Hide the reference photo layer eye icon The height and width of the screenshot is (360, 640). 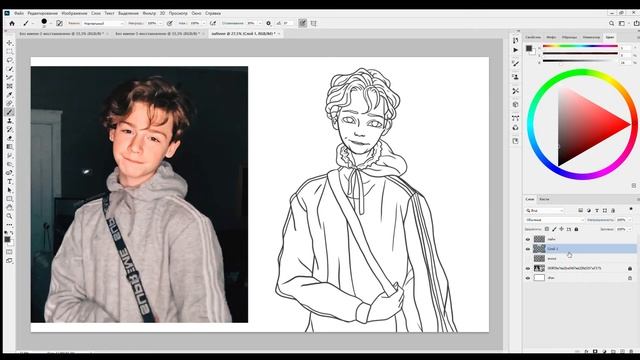tap(528, 268)
